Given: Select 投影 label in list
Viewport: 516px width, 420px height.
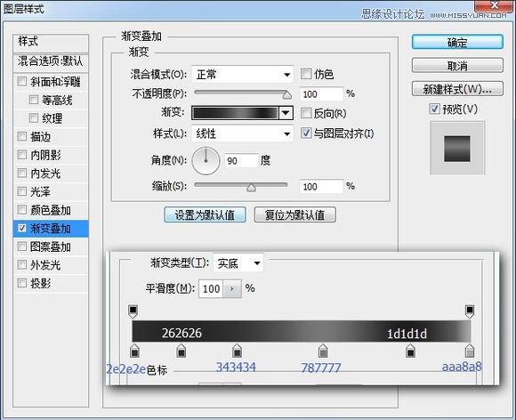Looking at the screenshot, I should [40, 283].
